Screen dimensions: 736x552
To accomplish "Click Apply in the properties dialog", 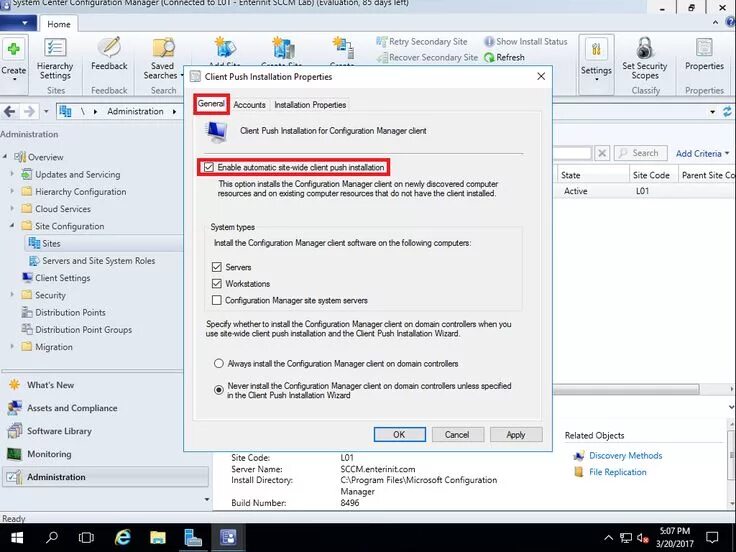I will pyautogui.click(x=516, y=435).
